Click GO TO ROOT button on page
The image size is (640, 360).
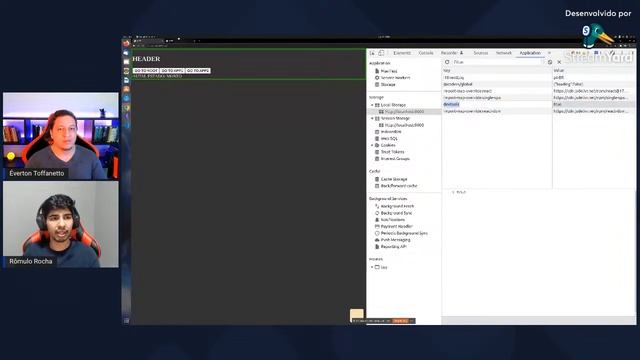tap(146, 71)
